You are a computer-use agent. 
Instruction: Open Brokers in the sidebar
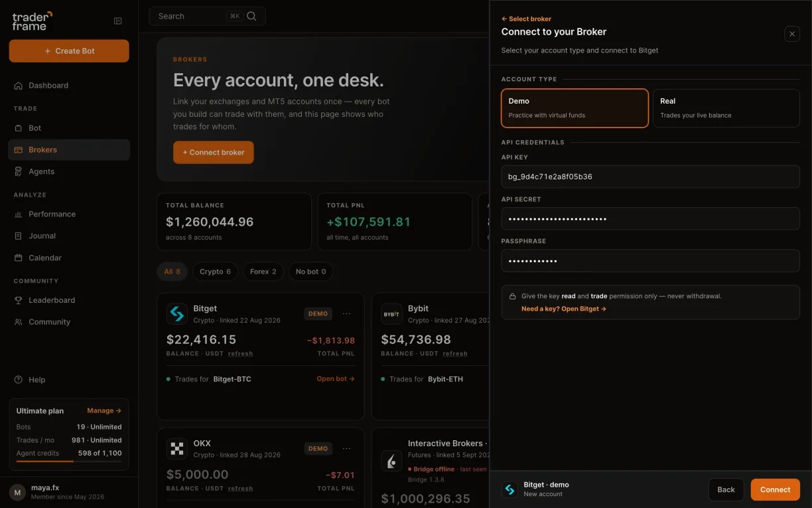click(69, 150)
